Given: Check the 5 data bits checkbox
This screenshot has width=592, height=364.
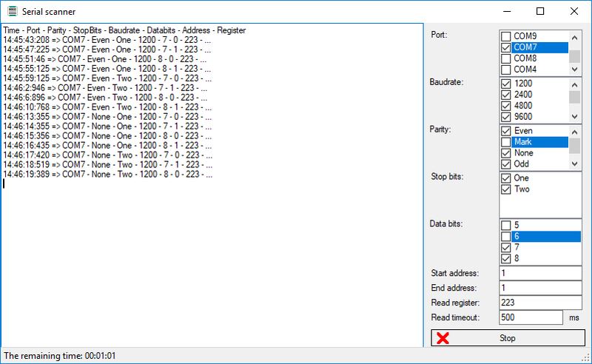Looking at the screenshot, I should [x=506, y=226].
